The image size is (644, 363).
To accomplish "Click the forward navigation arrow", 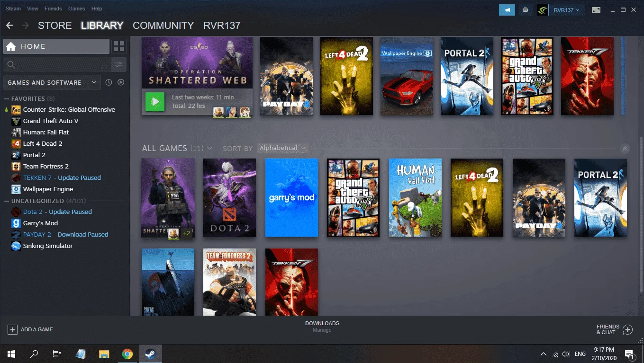I will [25, 25].
